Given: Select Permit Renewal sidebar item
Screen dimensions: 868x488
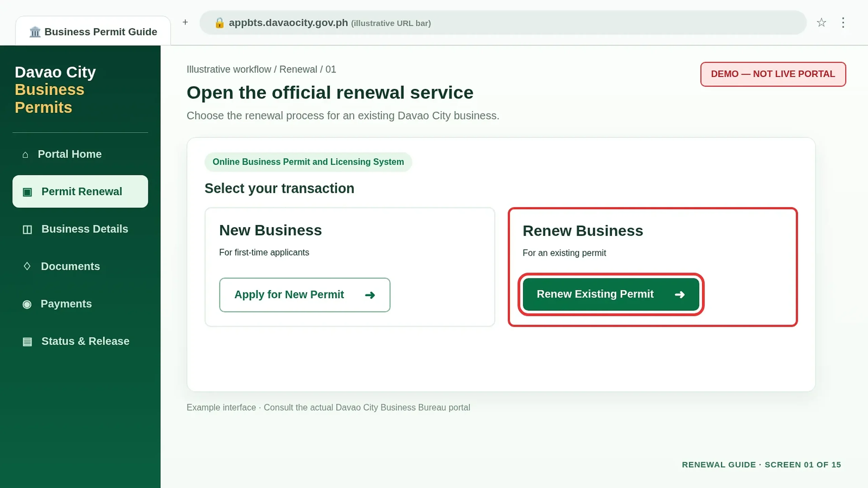Looking at the screenshot, I should point(80,191).
